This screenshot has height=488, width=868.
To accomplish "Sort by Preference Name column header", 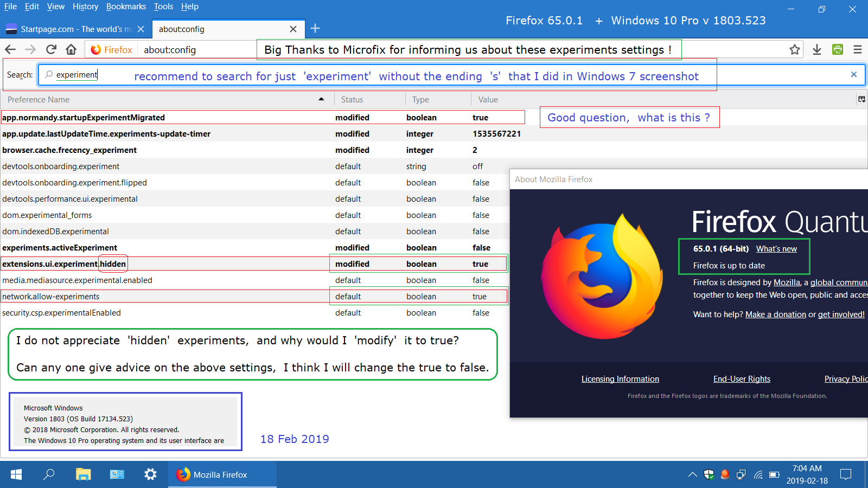I will click(x=166, y=100).
